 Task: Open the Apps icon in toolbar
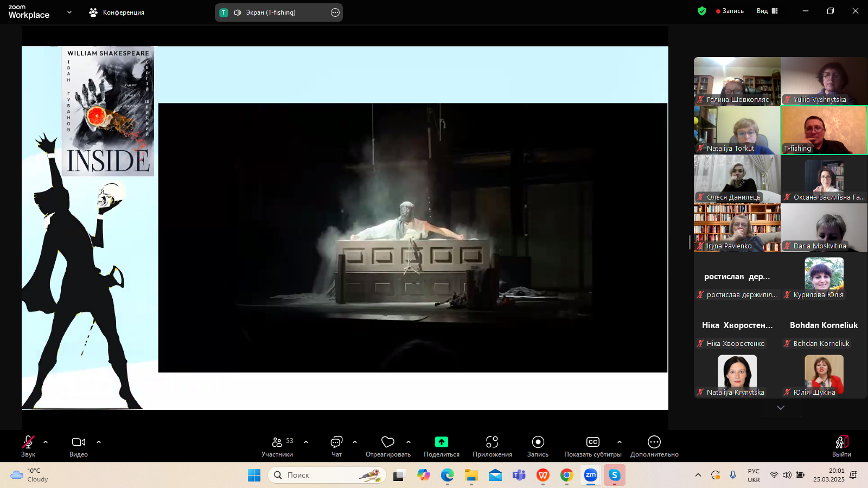[492, 442]
